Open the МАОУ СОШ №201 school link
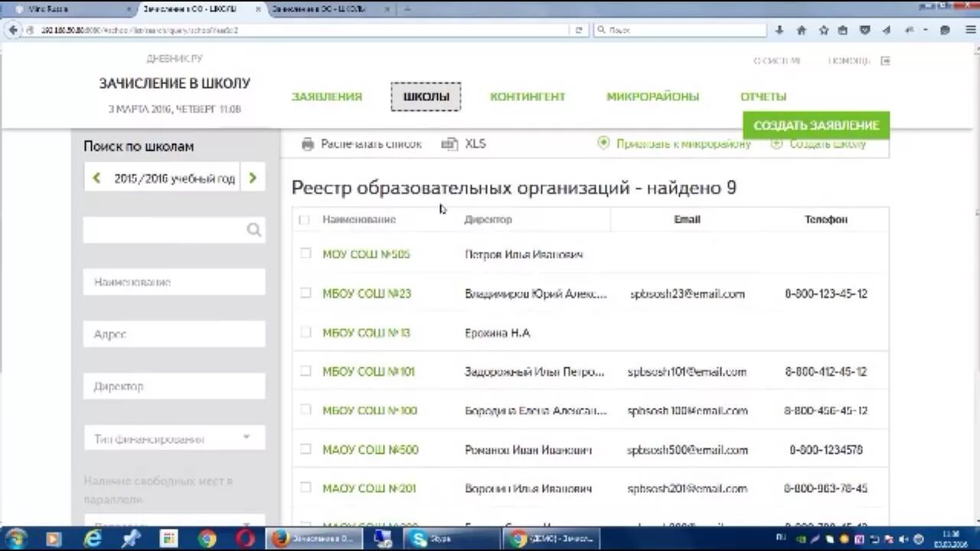The width and height of the screenshot is (980, 551). pos(369,489)
